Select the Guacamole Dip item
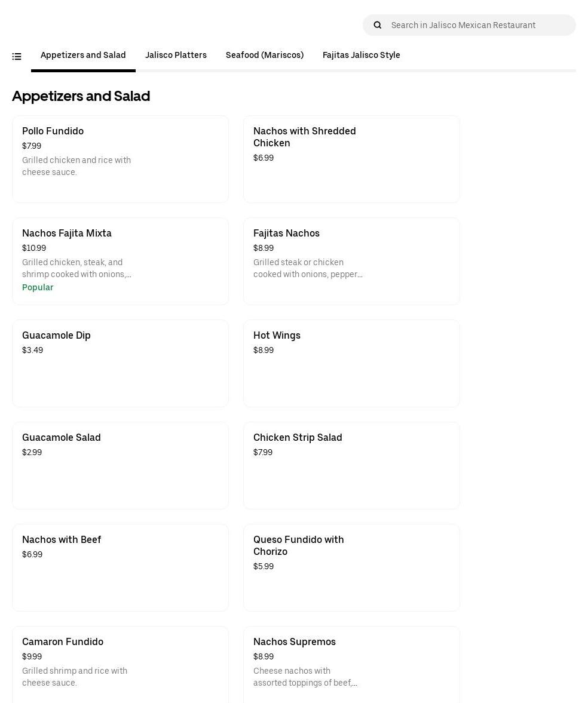This screenshot has height=703, width=588. click(x=120, y=363)
